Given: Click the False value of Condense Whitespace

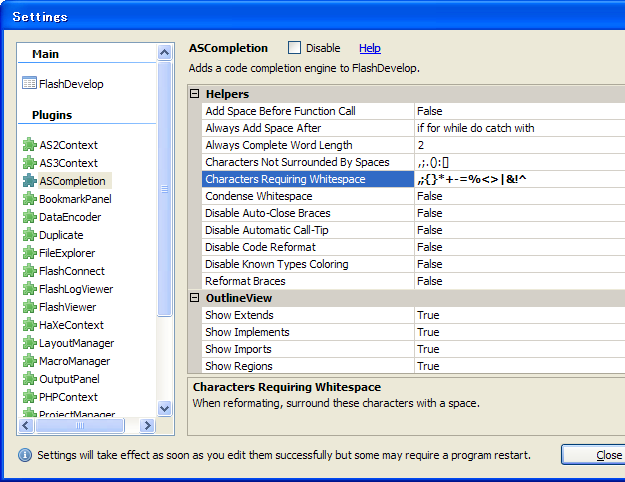Looking at the screenshot, I should [430, 196].
